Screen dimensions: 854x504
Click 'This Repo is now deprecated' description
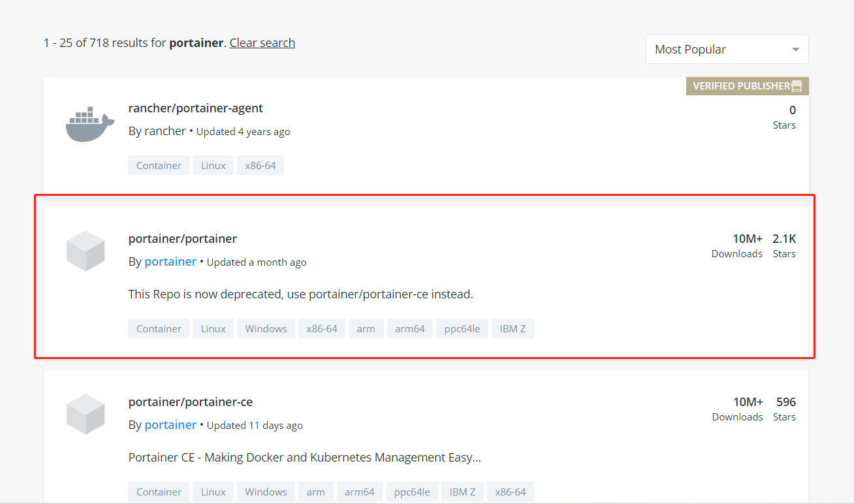tap(301, 294)
